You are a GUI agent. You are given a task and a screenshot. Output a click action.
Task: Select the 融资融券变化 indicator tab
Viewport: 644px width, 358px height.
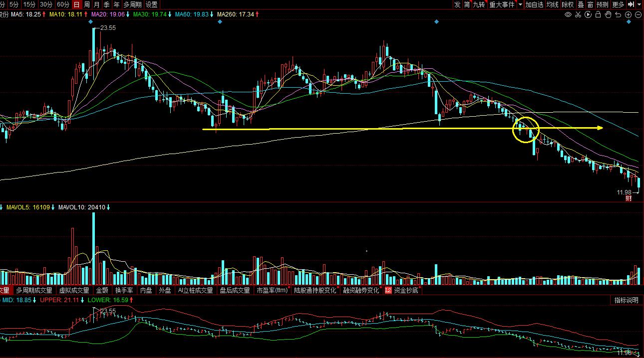coord(361,290)
